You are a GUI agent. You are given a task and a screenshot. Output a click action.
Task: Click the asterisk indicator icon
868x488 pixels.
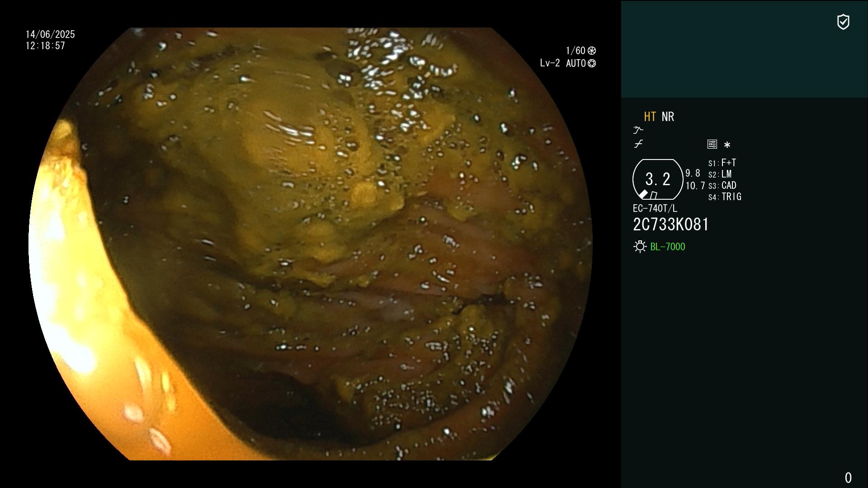click(727, 145)
